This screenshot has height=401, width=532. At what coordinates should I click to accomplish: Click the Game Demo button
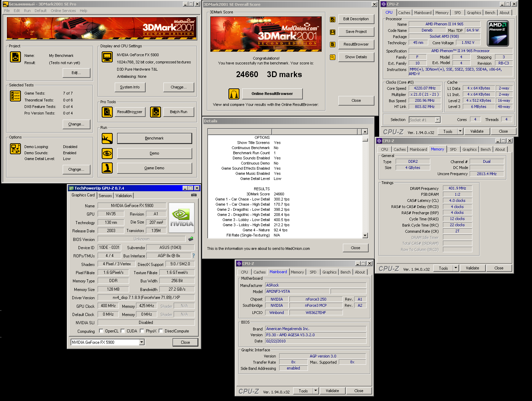154,168
